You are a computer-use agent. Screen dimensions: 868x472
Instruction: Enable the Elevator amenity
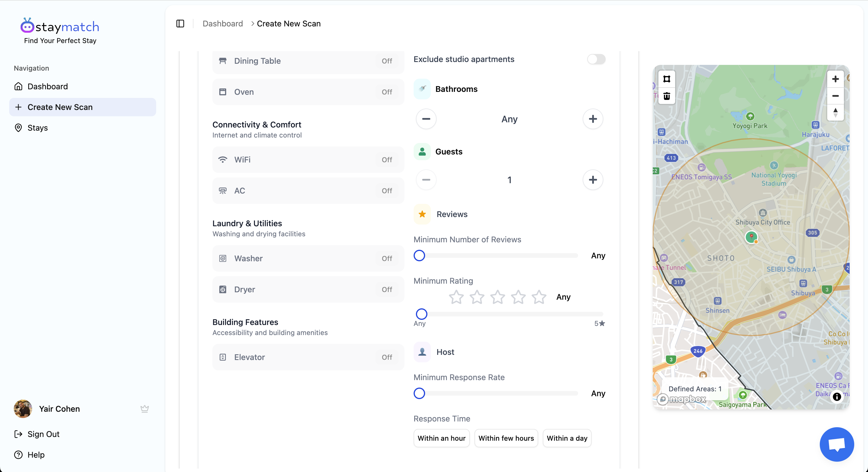[308, 357]
